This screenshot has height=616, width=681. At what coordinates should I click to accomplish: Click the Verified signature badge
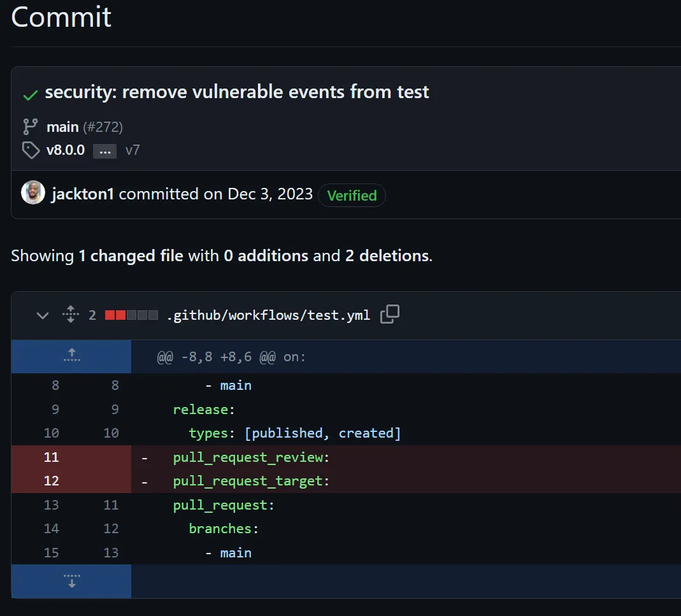coord(352,195)
